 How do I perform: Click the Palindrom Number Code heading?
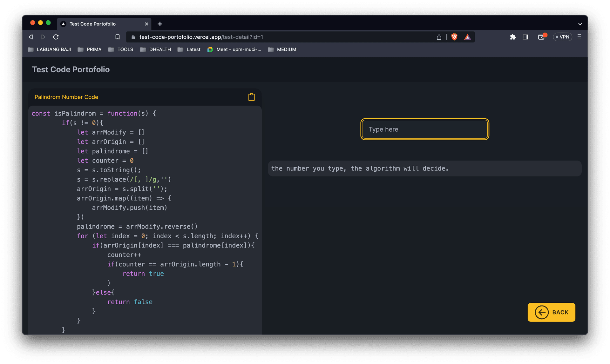pyautogui.click(x=66, y=97)
